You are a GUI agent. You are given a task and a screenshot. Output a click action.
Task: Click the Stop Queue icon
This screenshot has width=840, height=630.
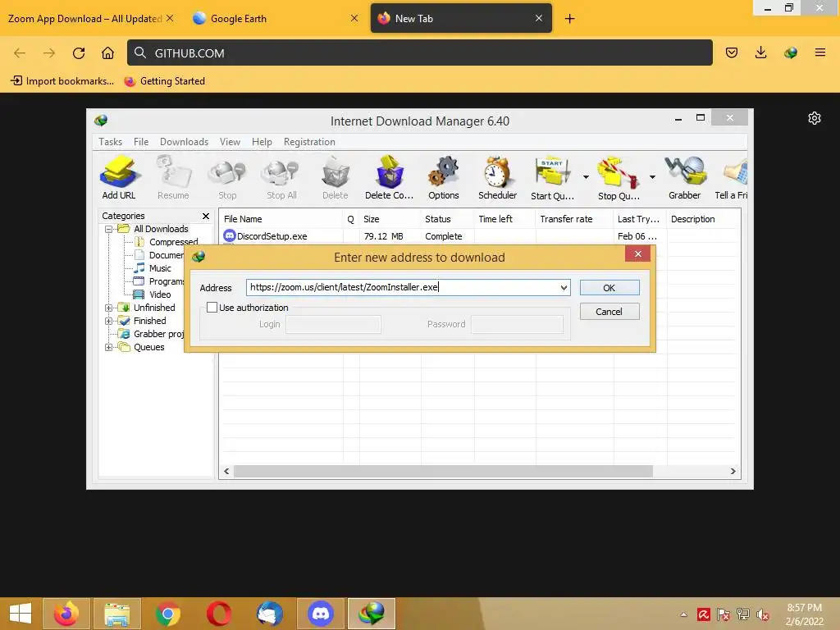(619, 178)
